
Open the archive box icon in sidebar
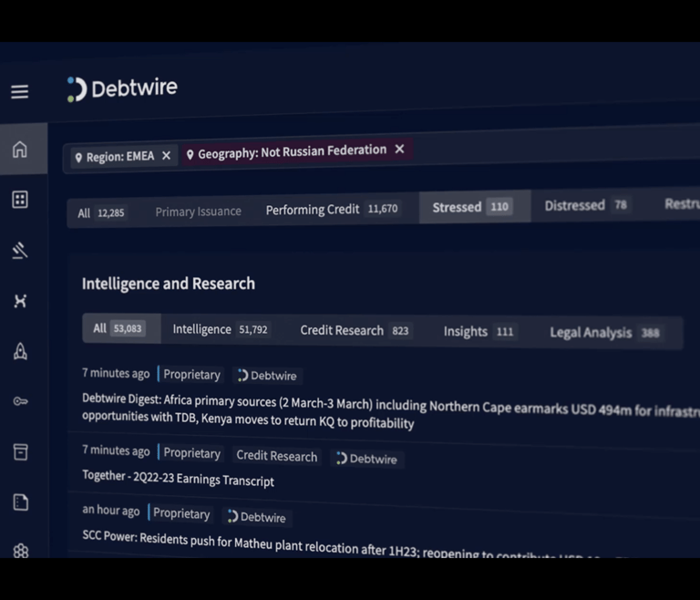click(21, 452)
